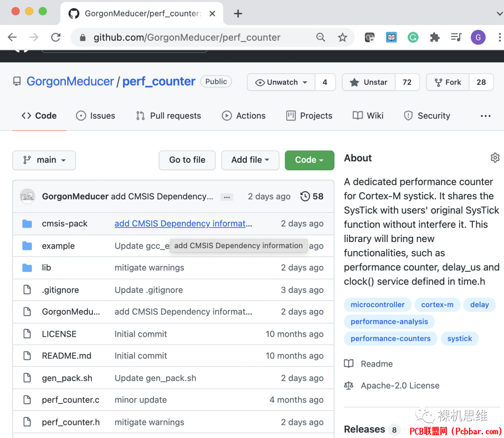The width and height of the screenshot is (504, 438).
Task: Open the GorgonMeducer owner profile link
Action: [x=70, y=82]
